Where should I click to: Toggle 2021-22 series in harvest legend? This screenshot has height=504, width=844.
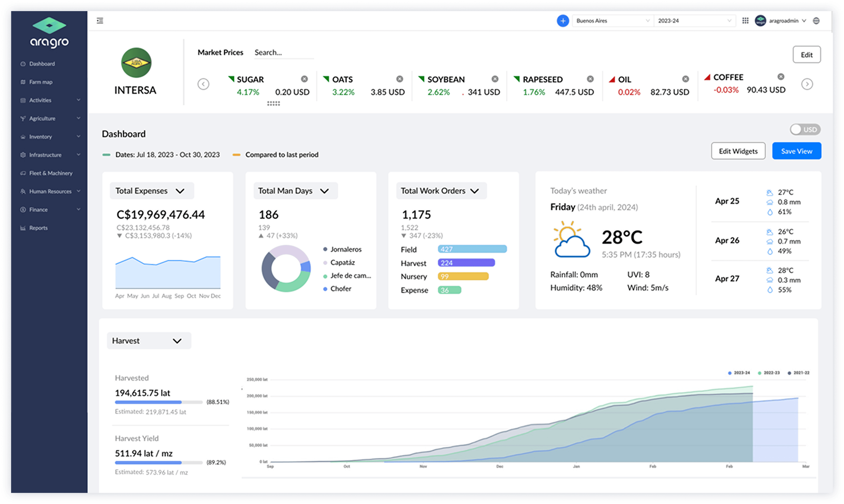coord(799,373)
